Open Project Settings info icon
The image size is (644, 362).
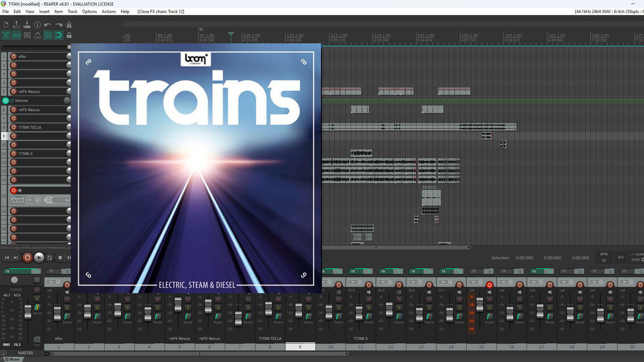[37, 25]
